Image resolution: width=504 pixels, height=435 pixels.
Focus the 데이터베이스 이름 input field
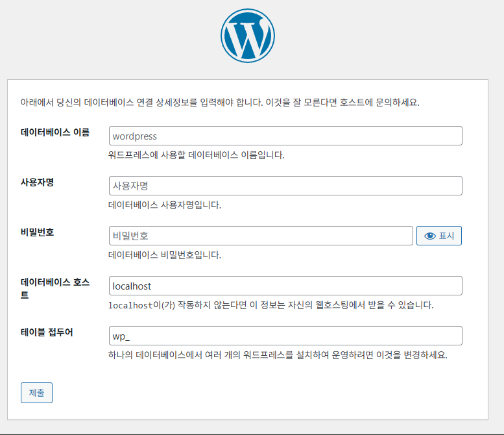tap(285, 136)
